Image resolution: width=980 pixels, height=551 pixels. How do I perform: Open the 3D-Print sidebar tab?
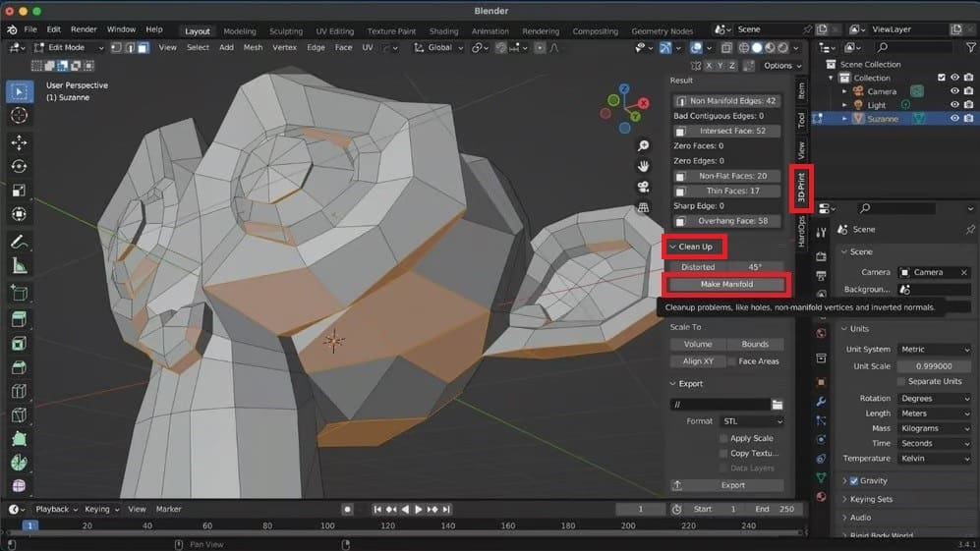pos(801,188)
